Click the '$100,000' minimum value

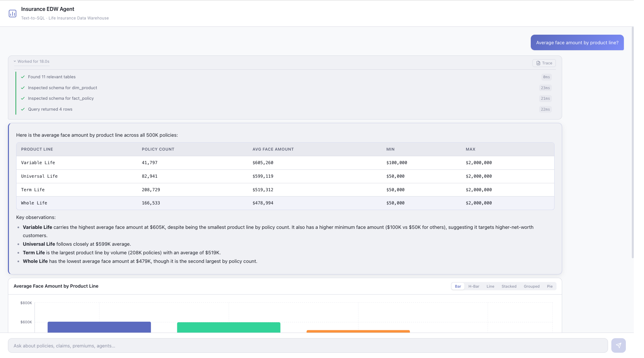[397, 163]
